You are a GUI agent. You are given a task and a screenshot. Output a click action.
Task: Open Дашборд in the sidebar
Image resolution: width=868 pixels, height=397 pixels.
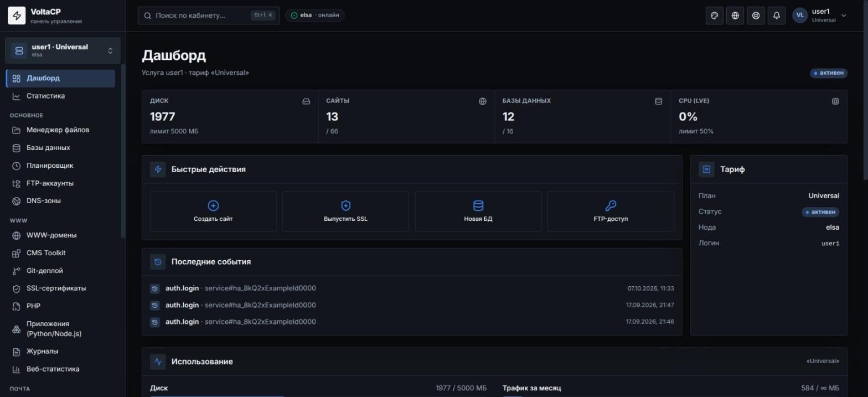[x=61, y=78]
